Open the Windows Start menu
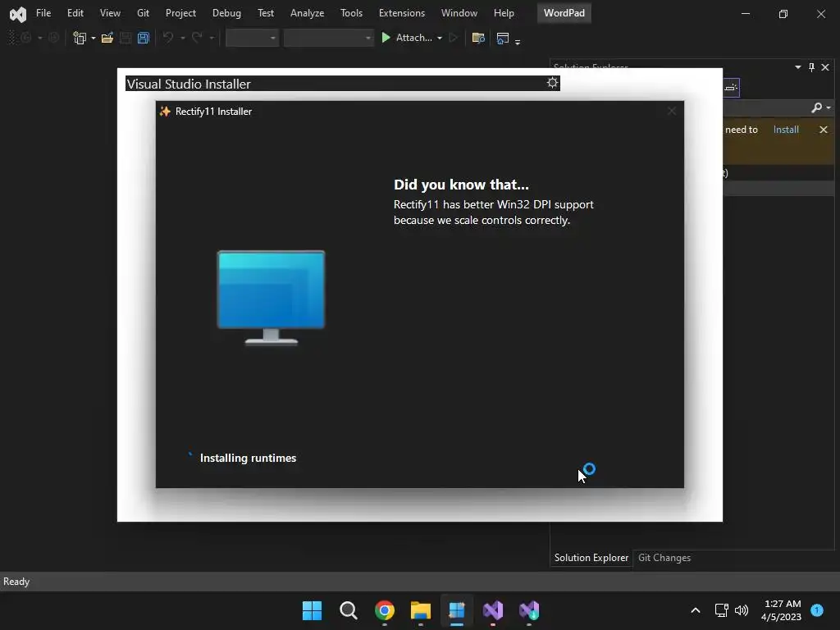840x630 pixels. (x=313, y=610)
